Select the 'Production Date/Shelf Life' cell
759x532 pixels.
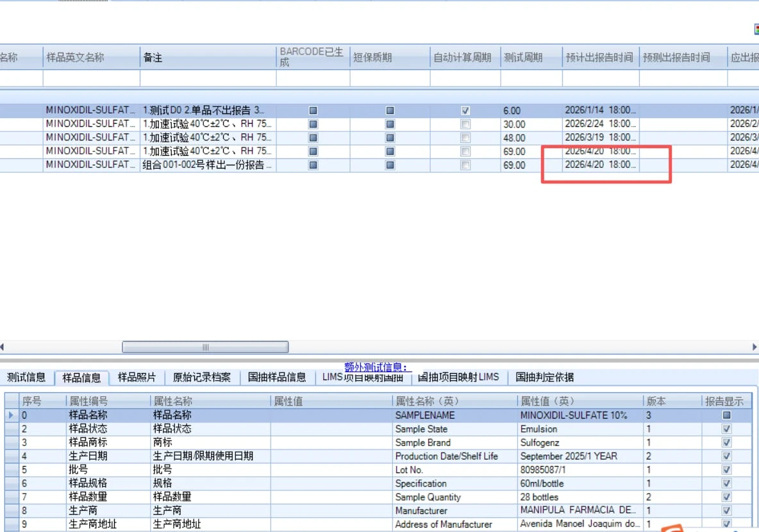[x=455, y=456]
